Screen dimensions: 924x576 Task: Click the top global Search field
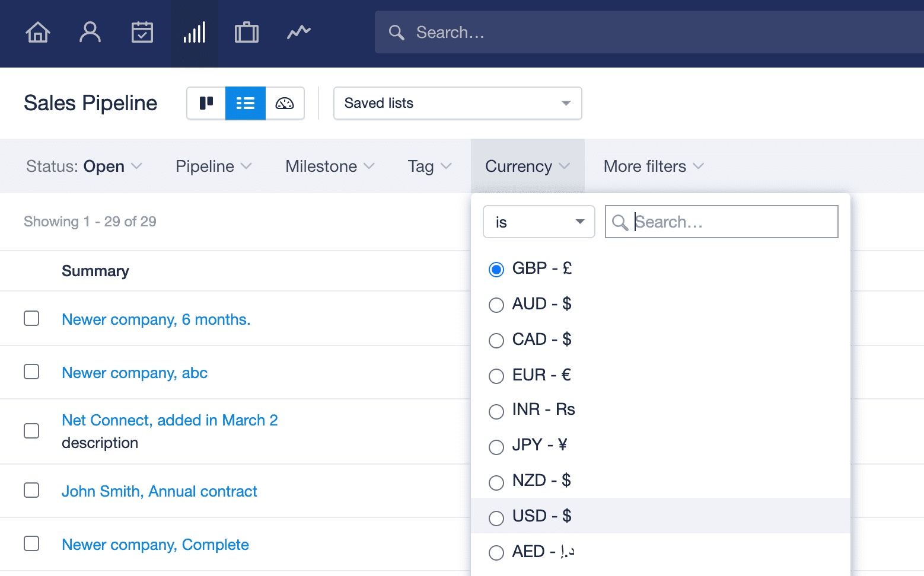(649, 32)
